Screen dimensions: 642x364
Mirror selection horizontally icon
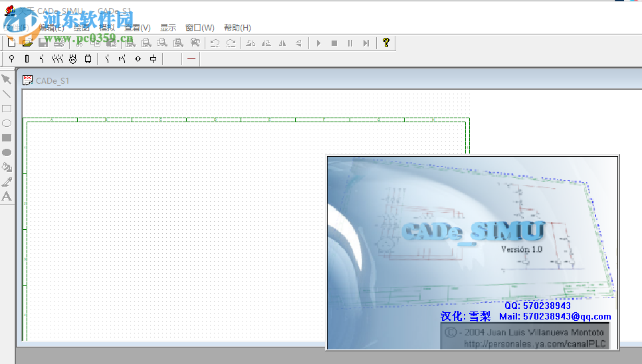click(x=282, y=43)
